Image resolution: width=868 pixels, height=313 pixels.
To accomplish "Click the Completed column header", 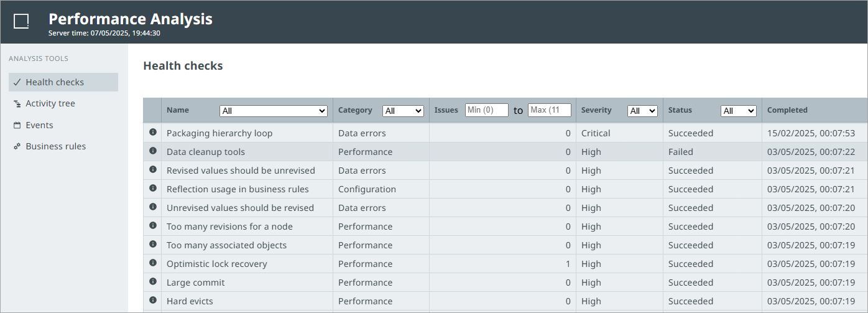I will click(x=787, y=110).
